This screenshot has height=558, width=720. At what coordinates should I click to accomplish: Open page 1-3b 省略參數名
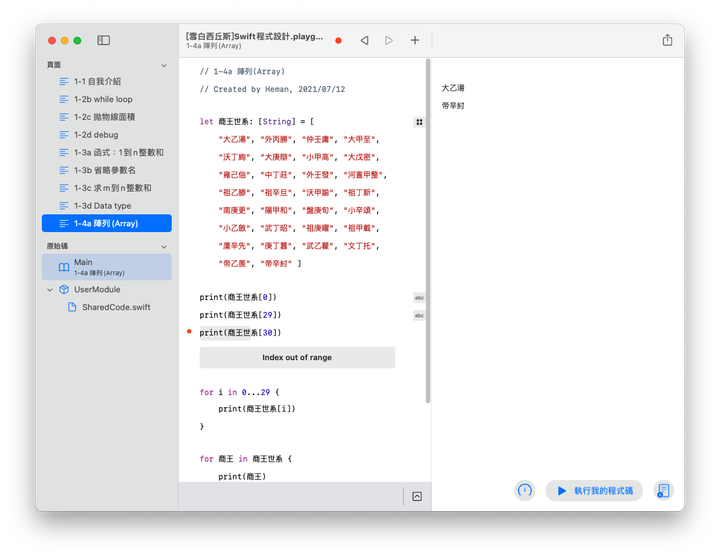pos(107,170)
